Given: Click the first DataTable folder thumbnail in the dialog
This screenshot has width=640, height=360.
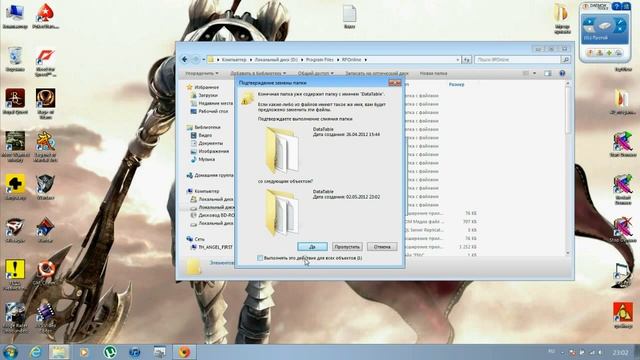Looking at the screenshot, I should pos(282,150).
